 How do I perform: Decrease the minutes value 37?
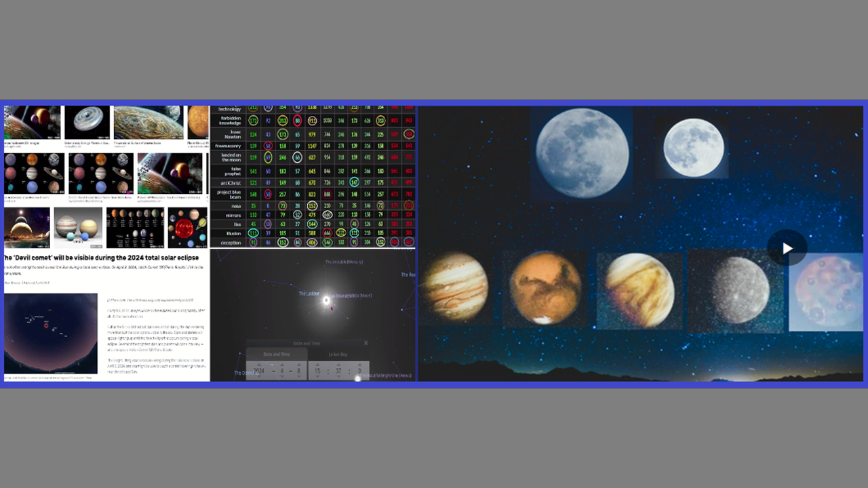338,377
